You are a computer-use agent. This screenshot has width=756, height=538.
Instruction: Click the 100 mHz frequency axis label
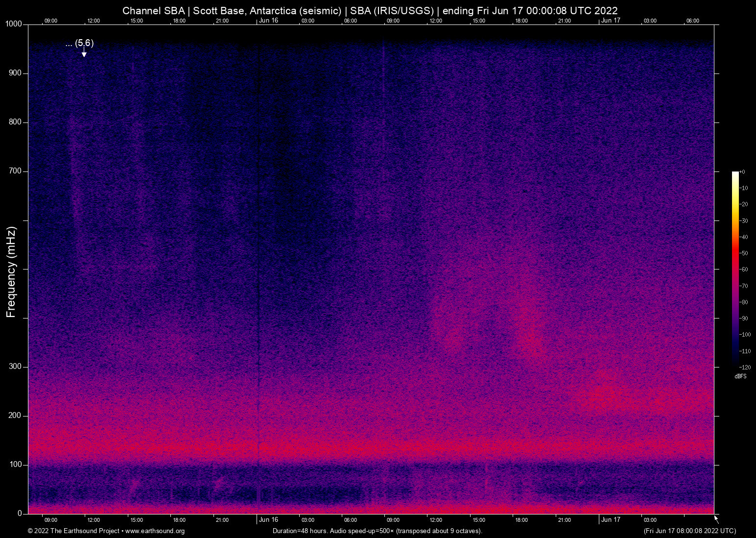pos(15,465)
